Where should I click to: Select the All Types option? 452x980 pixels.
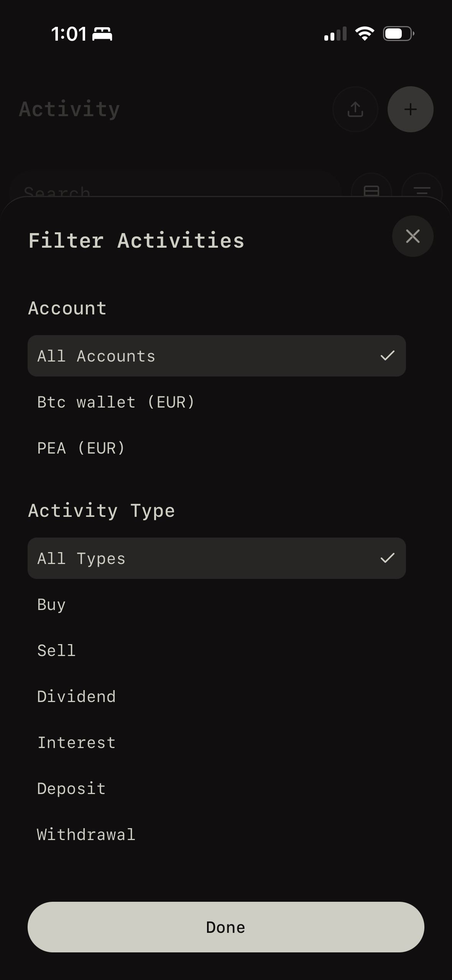(x=216, y=558)
